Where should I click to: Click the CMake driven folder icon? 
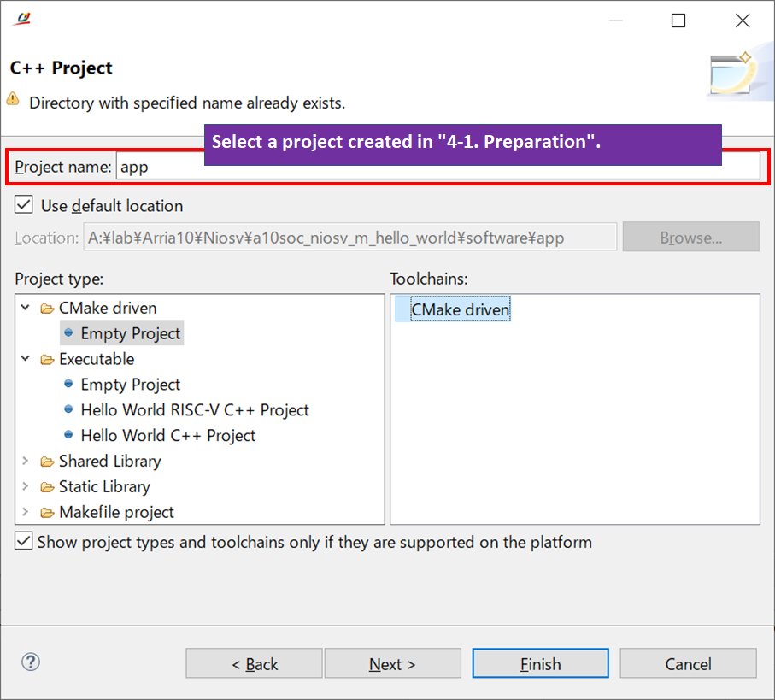tap(48, 308)
